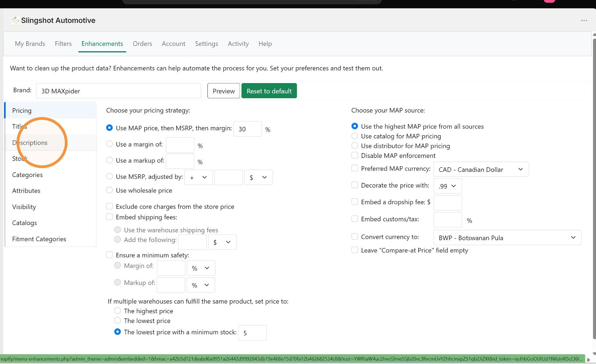Open Titles section in sidebar
Image resolution: width=596 pixels, height=364 pixels.
(51, 126)
